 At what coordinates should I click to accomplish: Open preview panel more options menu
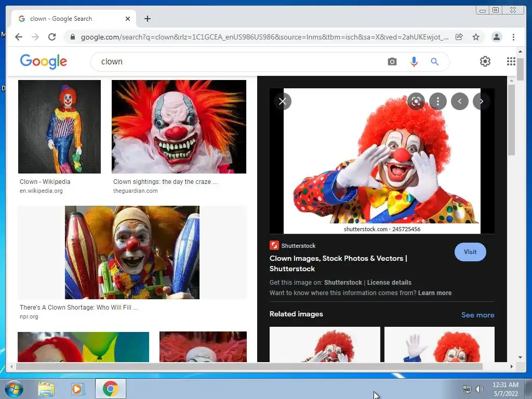(437, 101)
